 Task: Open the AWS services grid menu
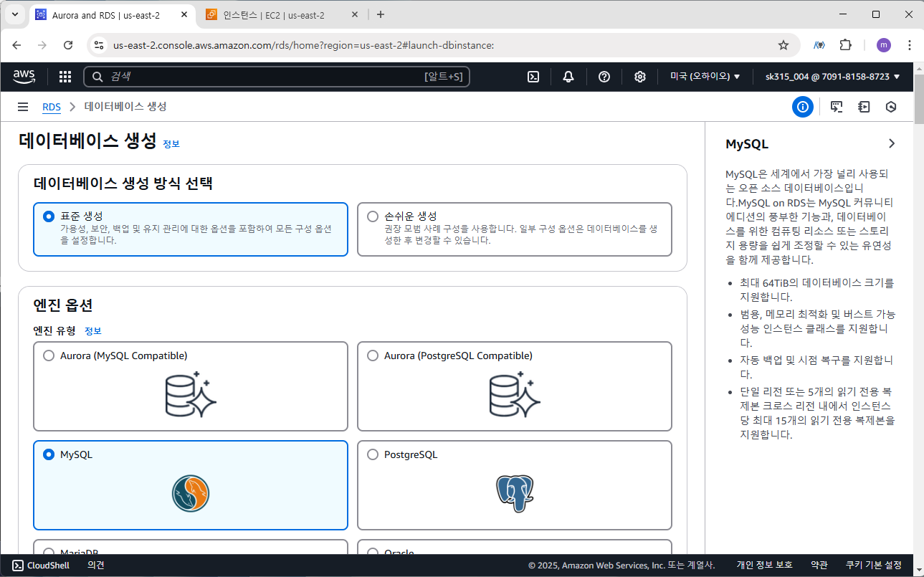click(65, 77)
